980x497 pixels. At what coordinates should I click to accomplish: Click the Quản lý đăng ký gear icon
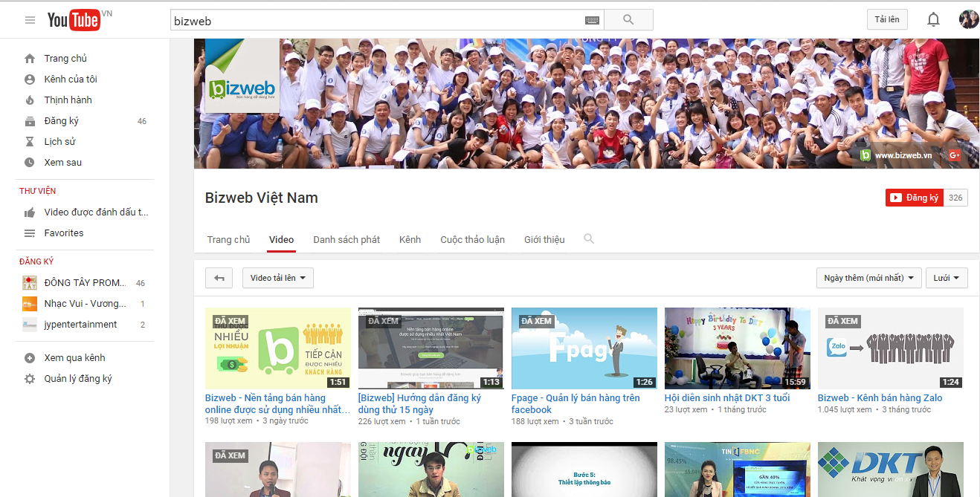pos(30,379)
